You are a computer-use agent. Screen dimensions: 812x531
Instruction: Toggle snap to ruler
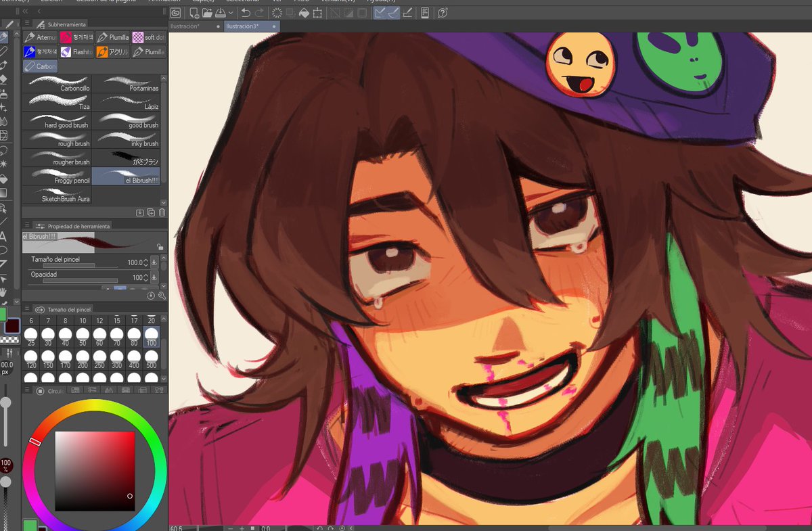point(380,13)
